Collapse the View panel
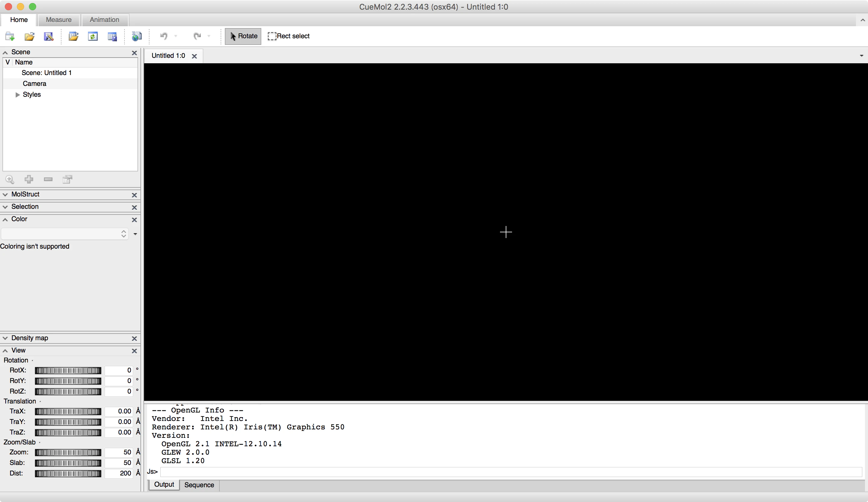Screen dimensions: 868x502 pyautogui.click(x=5, y=350)
